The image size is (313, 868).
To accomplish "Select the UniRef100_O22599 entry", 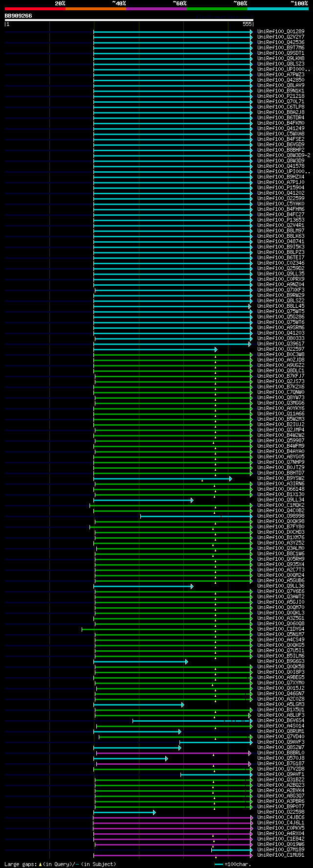I will pyautogui.click(x=281, y=198).
